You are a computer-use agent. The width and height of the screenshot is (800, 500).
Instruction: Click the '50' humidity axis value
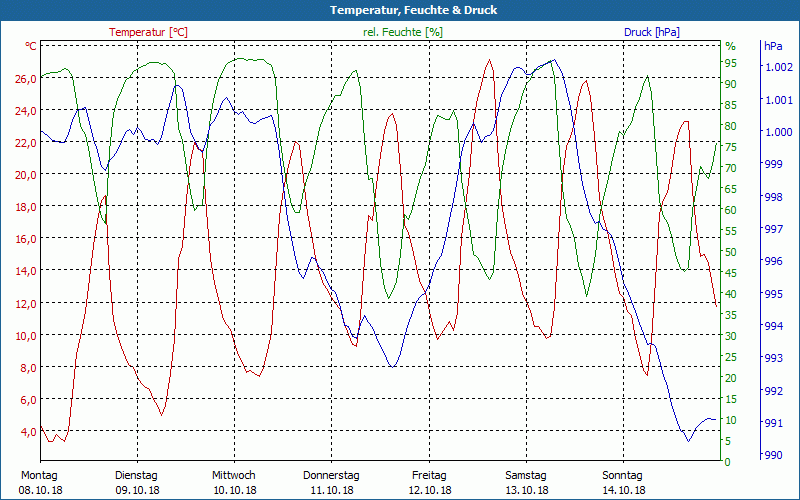[x=731, y=252]
